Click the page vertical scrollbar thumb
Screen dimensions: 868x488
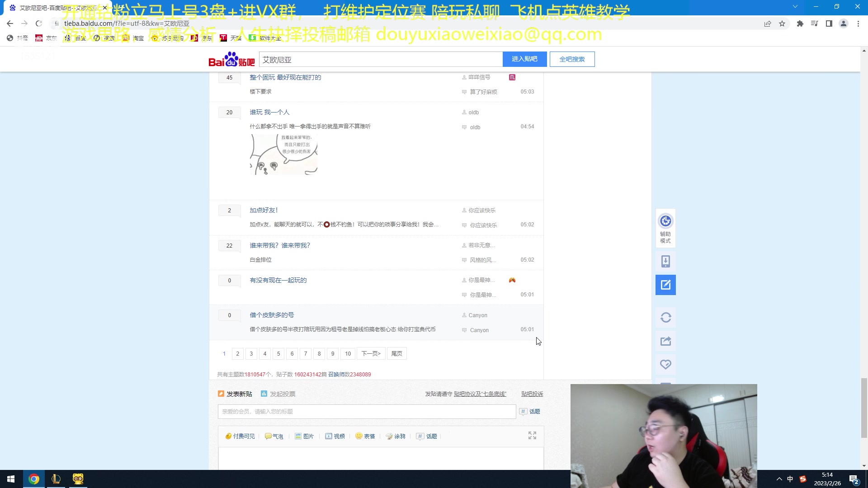tap(864, 408)
